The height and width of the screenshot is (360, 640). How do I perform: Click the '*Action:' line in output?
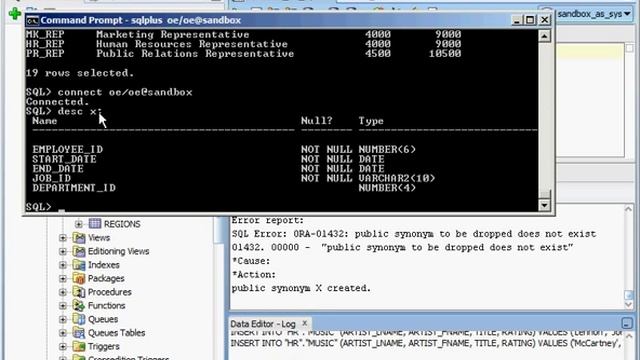[x=254, y=275]
